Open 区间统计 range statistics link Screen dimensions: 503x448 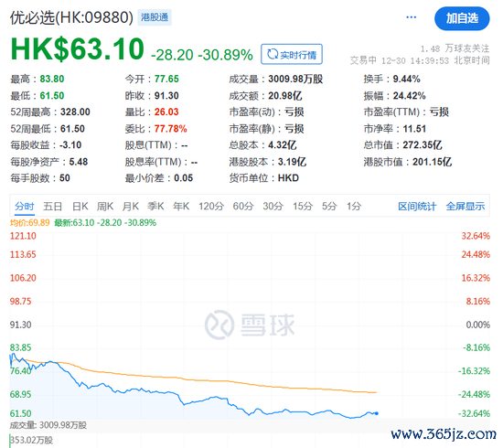click(417, 207)
